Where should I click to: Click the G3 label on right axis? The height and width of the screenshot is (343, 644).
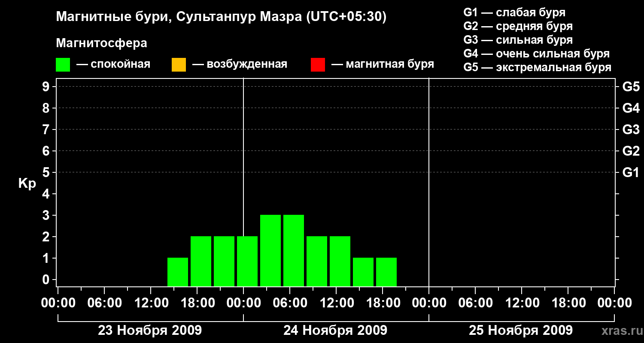(631, 129)
